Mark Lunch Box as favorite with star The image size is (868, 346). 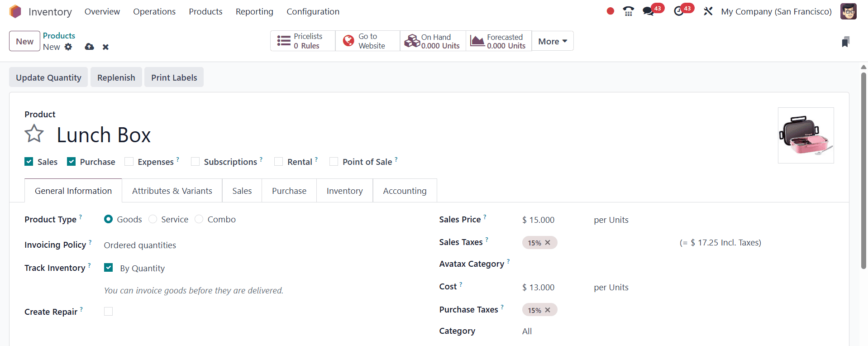pos(34,134)
